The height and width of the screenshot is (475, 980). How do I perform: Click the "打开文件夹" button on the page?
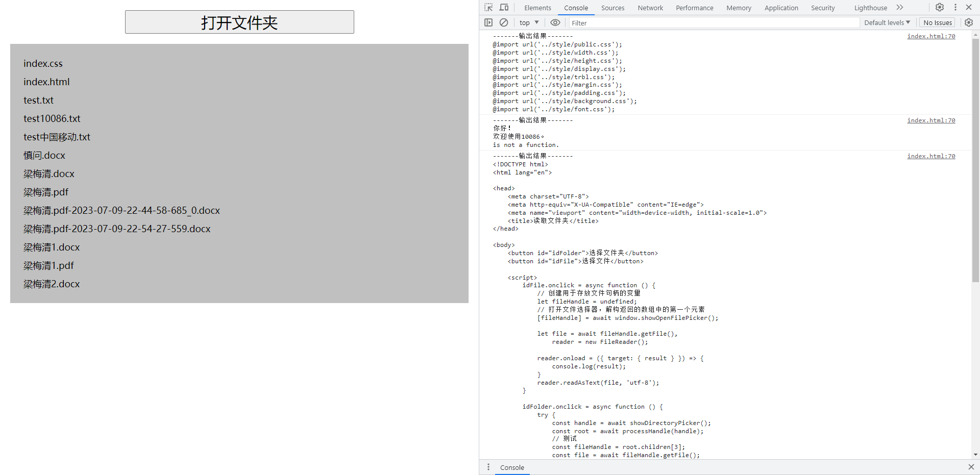pos(239,22)
